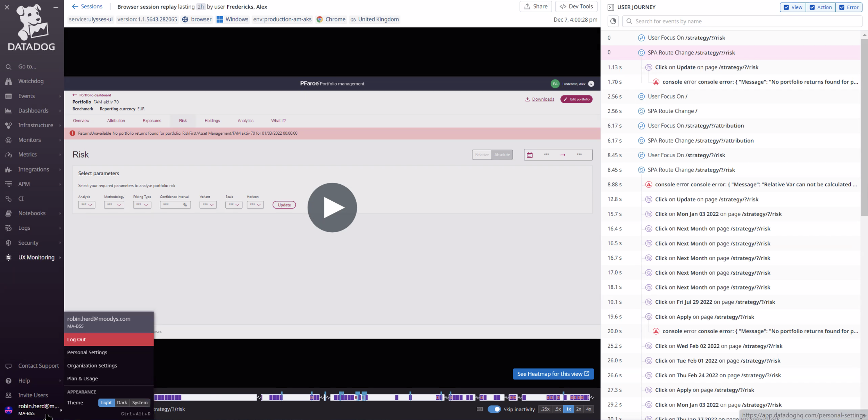Open Watchdog binoculars icon

tap(9, 81)
